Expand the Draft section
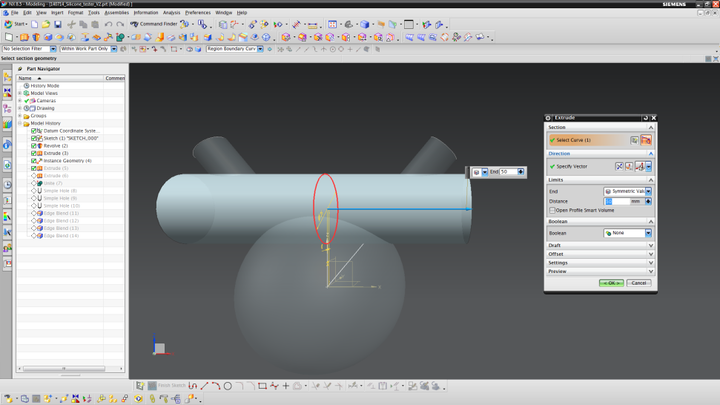 click(600, 245)
